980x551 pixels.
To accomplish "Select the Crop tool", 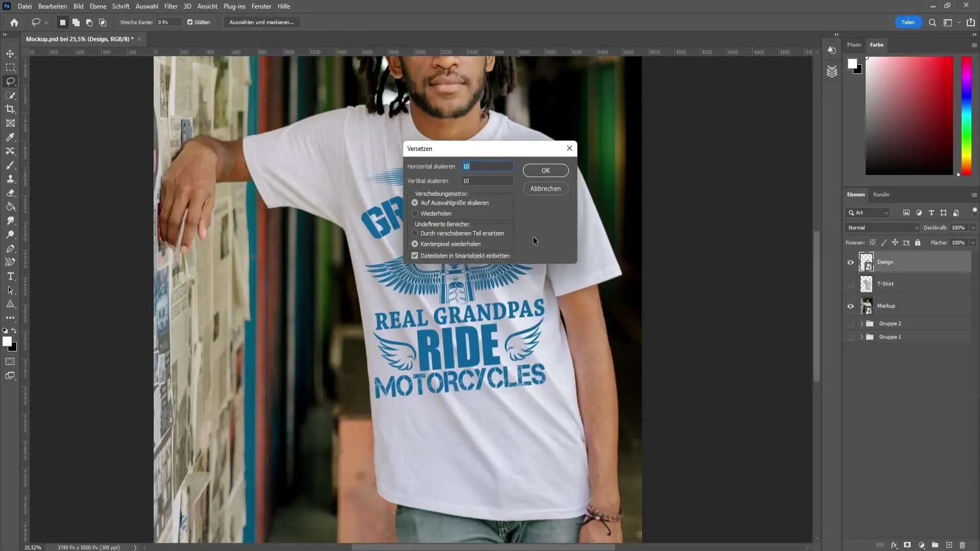I will coord(10,109).
